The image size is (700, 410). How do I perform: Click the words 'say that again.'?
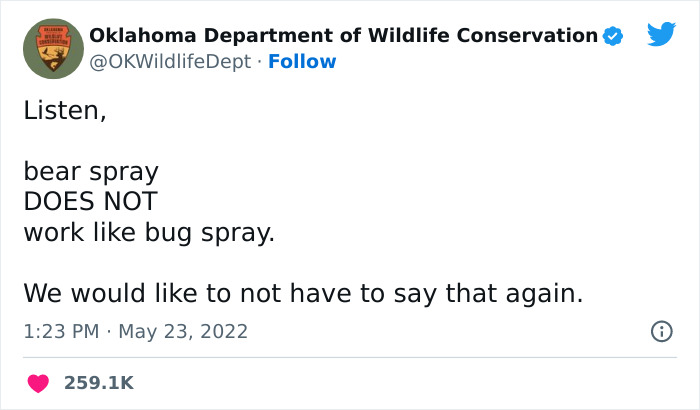[x=500, y=294]
